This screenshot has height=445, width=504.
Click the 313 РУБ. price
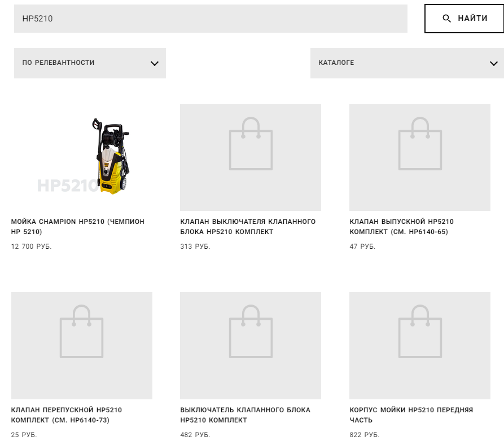pyautogui.click(x=195, y=246)
